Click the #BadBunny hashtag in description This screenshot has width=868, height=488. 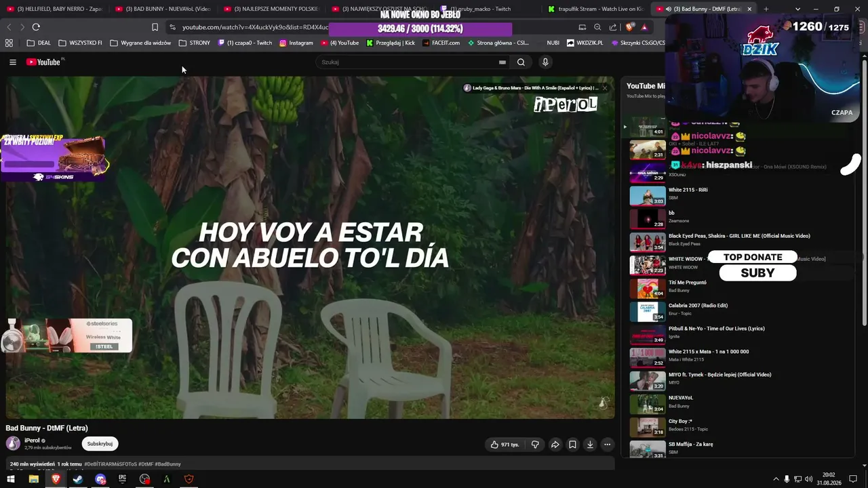(167, 464)
